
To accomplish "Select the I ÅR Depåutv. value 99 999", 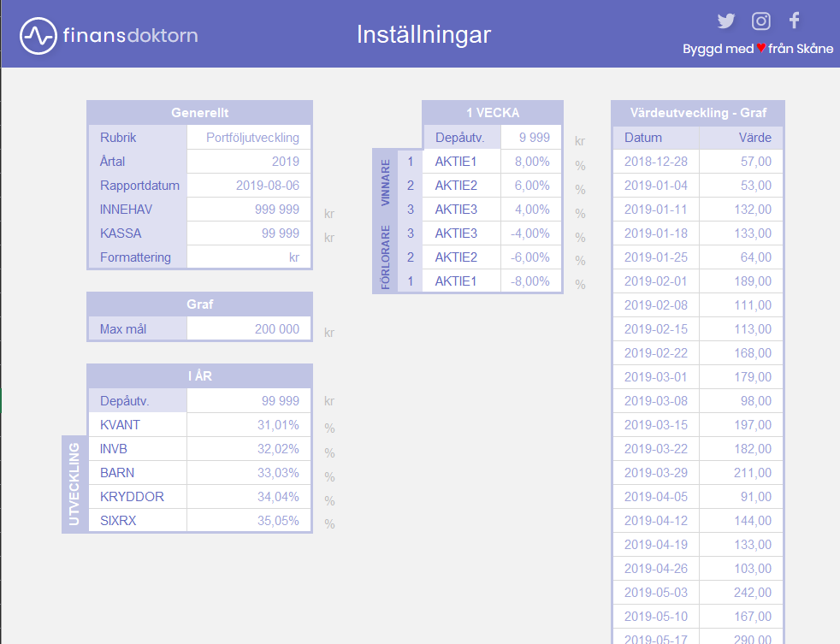I will click(x=249, y=401).
